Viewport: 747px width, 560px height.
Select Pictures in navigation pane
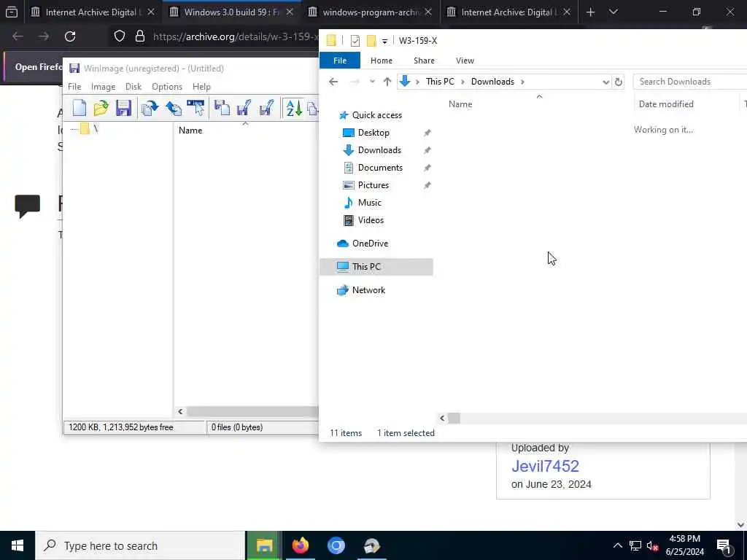pos(373,185)
